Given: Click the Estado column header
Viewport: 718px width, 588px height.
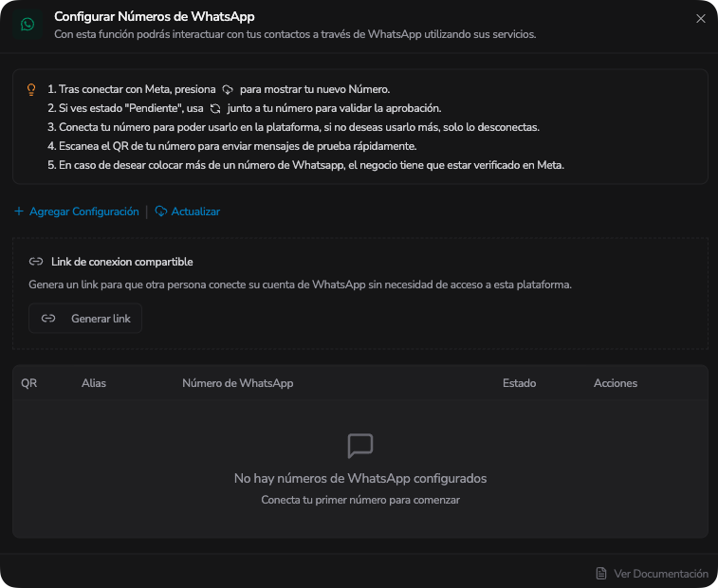Looking at the screenshot, I should (x=519, y=383).
